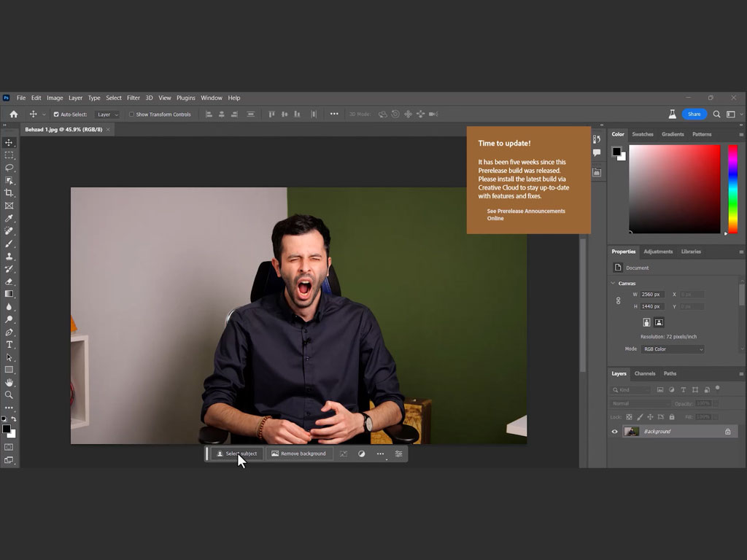Image resolution: width=747 pixels, height=560 pixels.
Task: Enable Show Transform Controls checkbox
Action: [x=131, y=114]
